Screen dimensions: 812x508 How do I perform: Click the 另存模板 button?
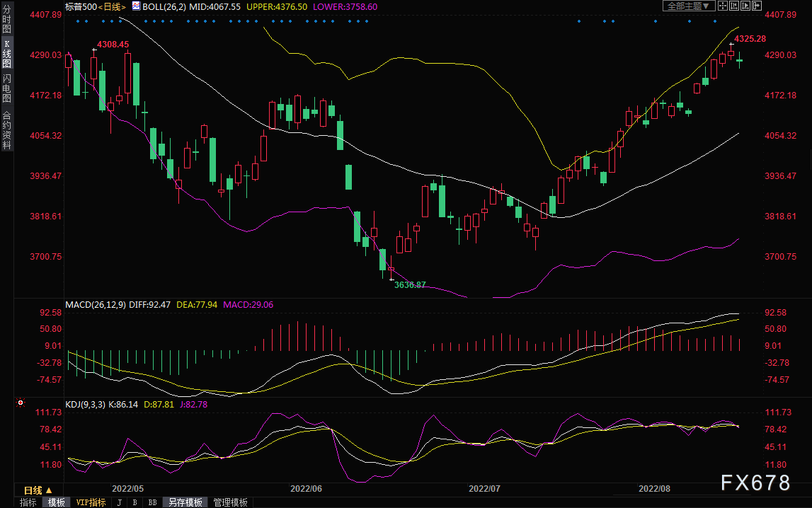185,502
